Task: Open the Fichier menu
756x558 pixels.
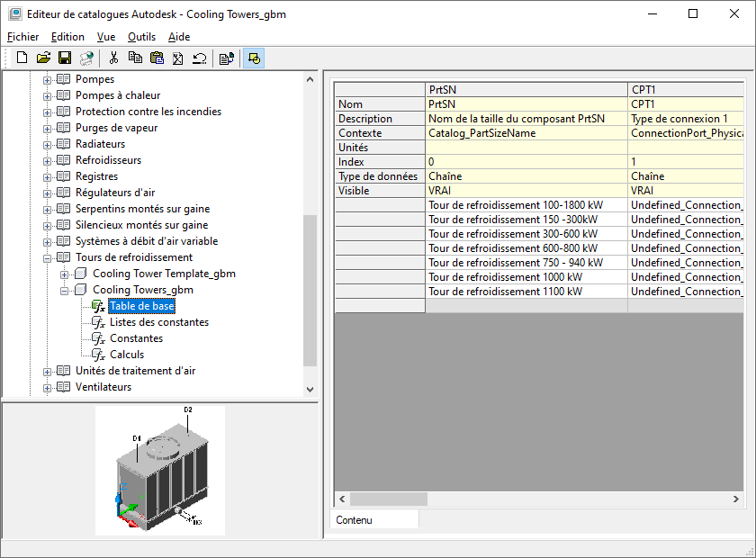Action: pyautogui.click(x=22, y=37)
